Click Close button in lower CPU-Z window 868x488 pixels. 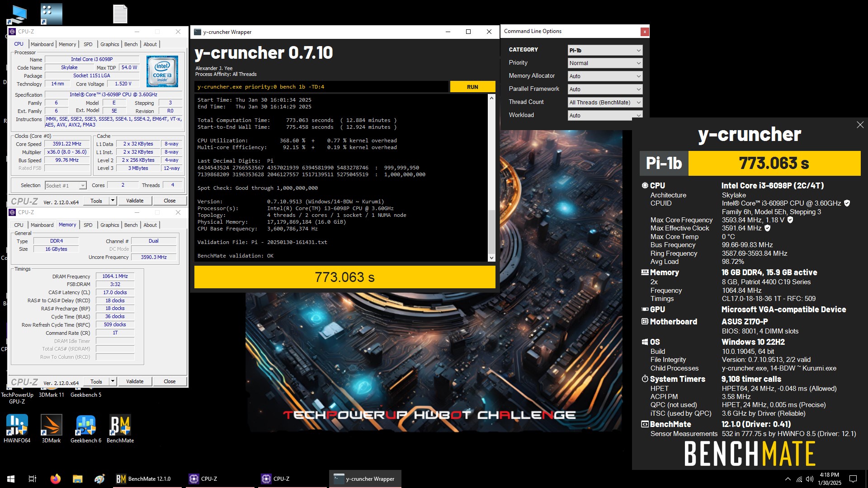[170, 381]
